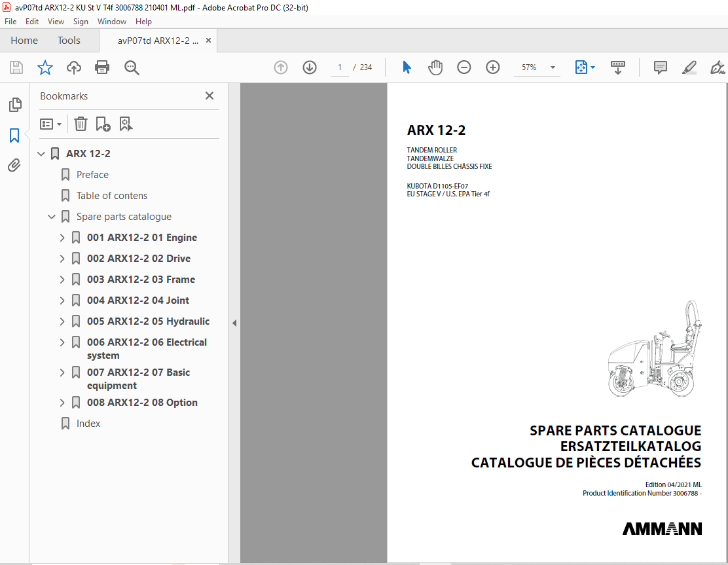Jump to 008 ARX12-2 08 Option section

(142, 403)
